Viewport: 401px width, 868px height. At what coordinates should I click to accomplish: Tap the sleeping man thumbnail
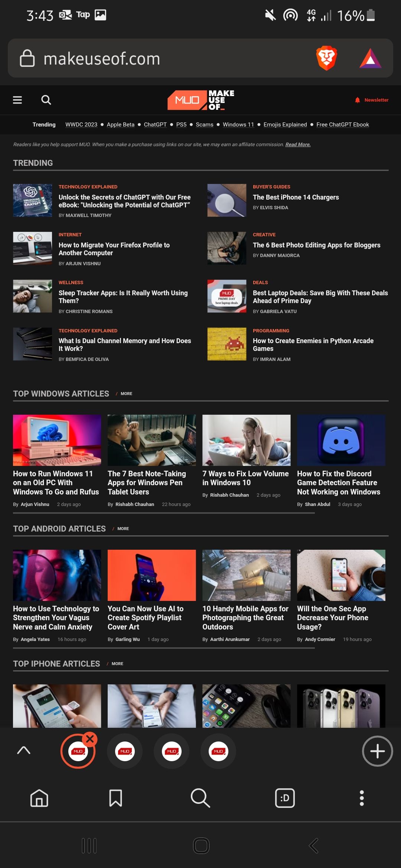[33, 296]
